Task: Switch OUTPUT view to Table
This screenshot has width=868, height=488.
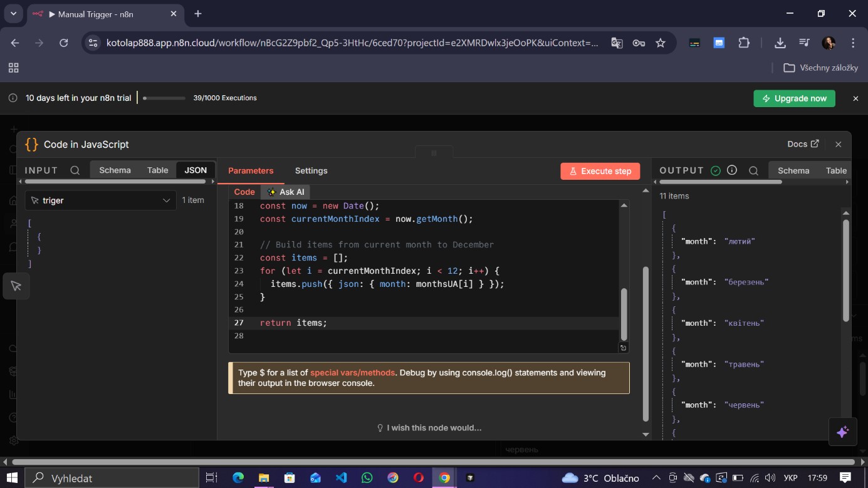Action: [836, 170]
